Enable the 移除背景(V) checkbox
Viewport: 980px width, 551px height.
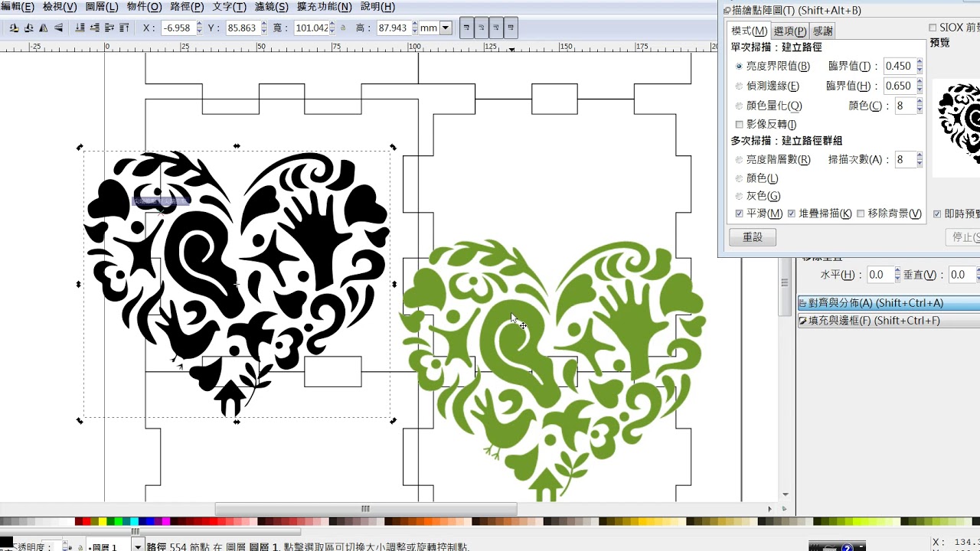click(x=861, y=214)
